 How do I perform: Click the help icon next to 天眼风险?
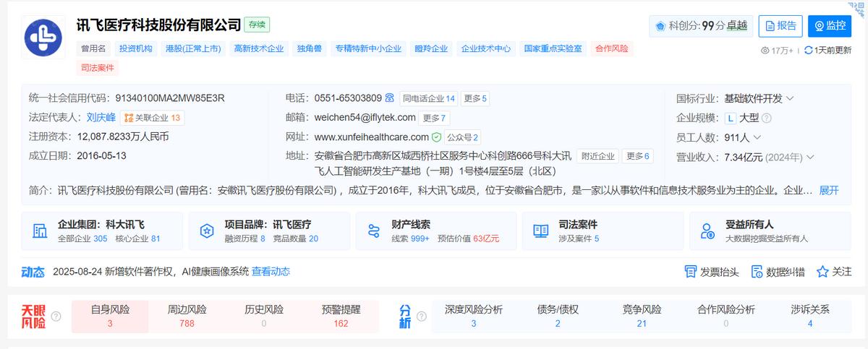click(x=56, y=316)
